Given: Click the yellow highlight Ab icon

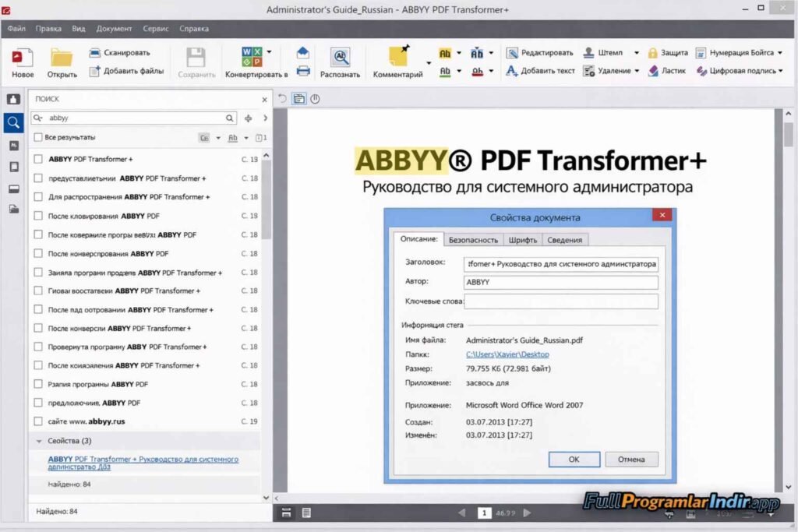Looking at the screenshot, I should [x=444, y=53].
